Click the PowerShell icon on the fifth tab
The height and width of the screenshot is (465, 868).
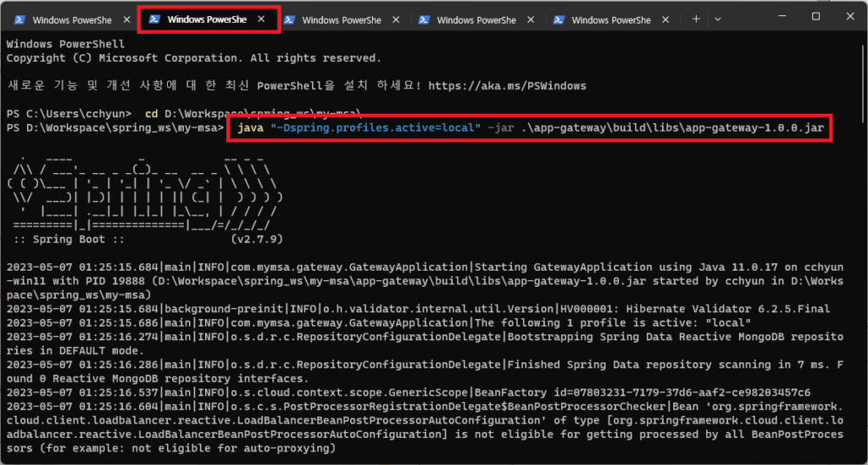(x=559, y=20)
